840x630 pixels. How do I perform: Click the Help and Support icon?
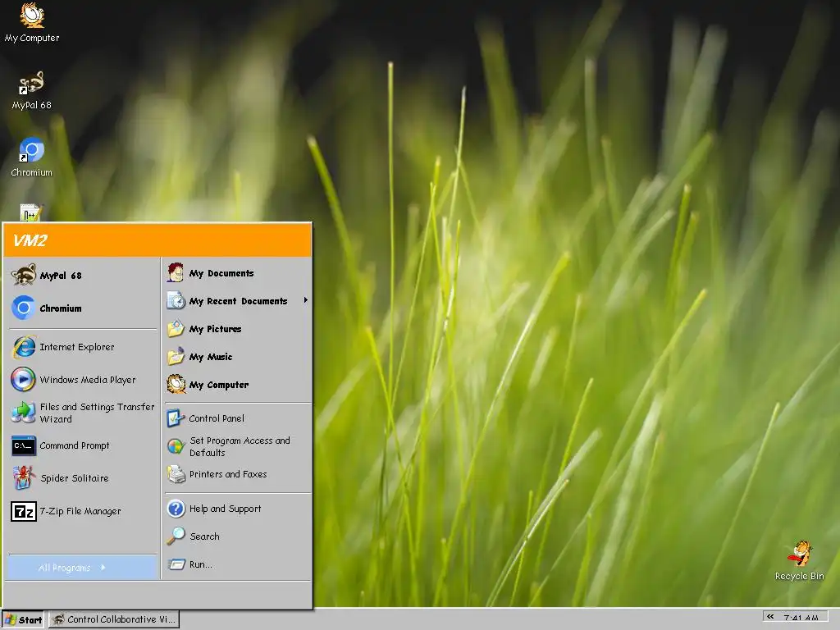pos(176,508)
